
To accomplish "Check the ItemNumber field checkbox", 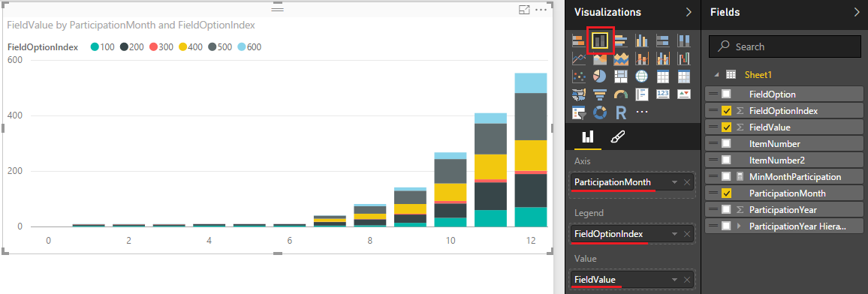I will pyautogui.click(x=726, y=144).
